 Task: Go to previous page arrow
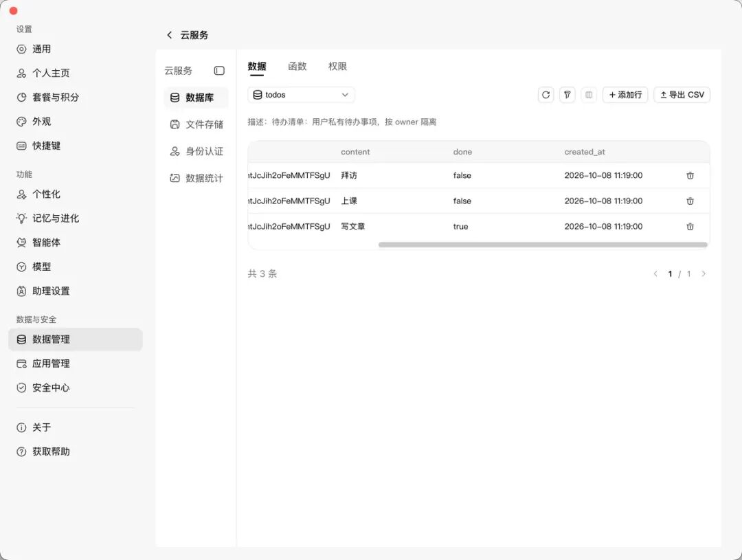[655, 273]
